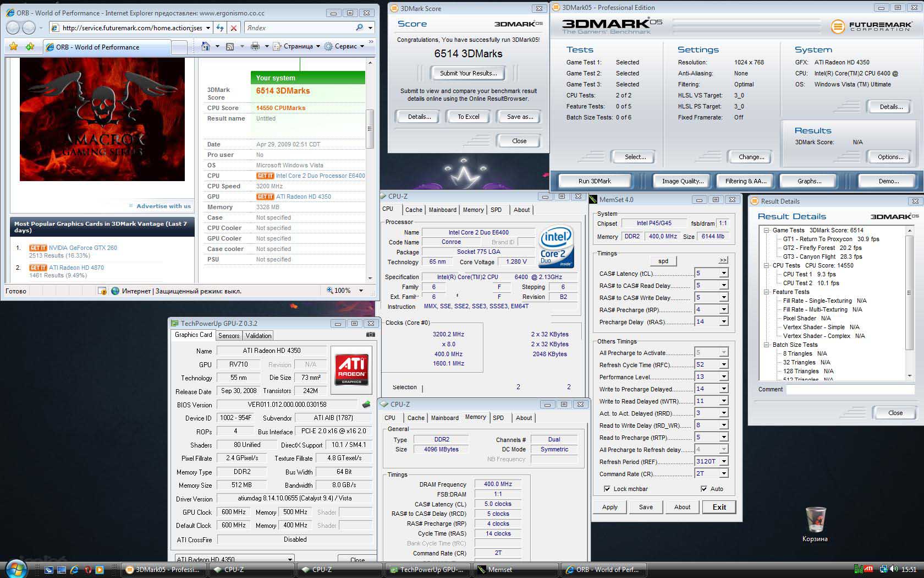Screen dimensions: 924x578
Task: Open CAS# Latency (tCL) dropdown in MemSet
Action: pos(724,273)
